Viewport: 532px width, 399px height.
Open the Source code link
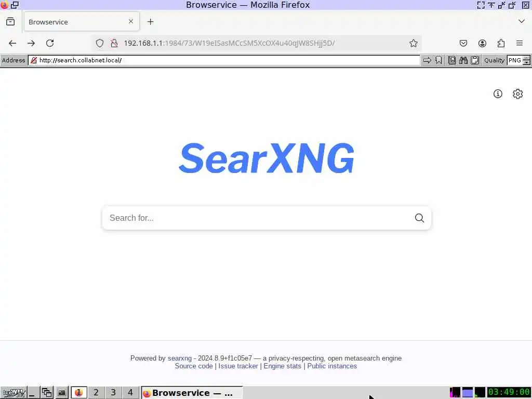pyautogui.click(x=194, y=366)
